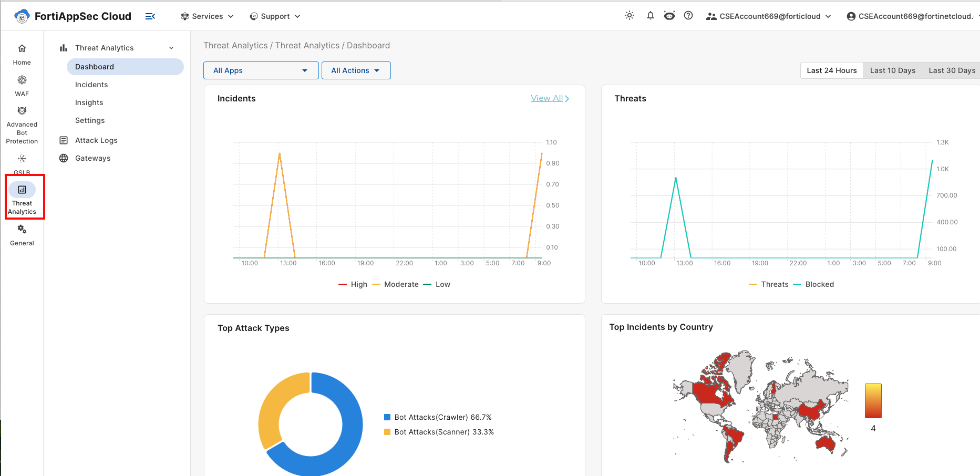Click the View All incidents link
The width and height of the screenshot is (980, 476).
550,98
